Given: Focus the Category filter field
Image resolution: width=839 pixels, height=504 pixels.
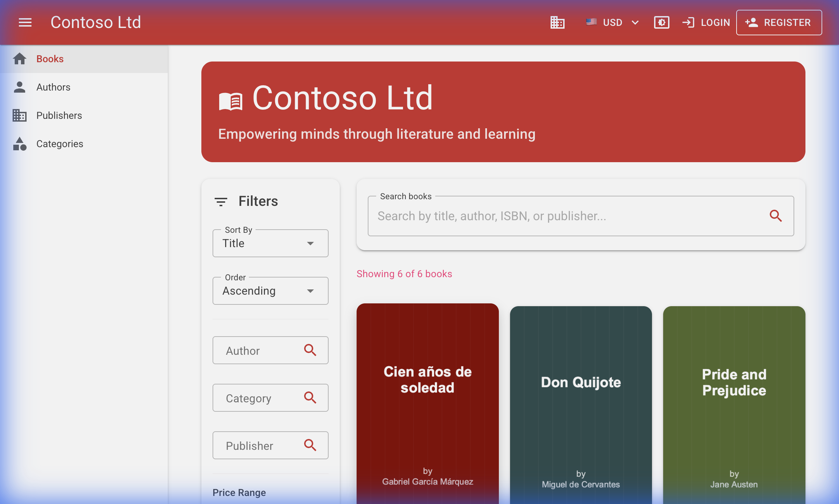Looking at the screenshot, I should [270, 398].
